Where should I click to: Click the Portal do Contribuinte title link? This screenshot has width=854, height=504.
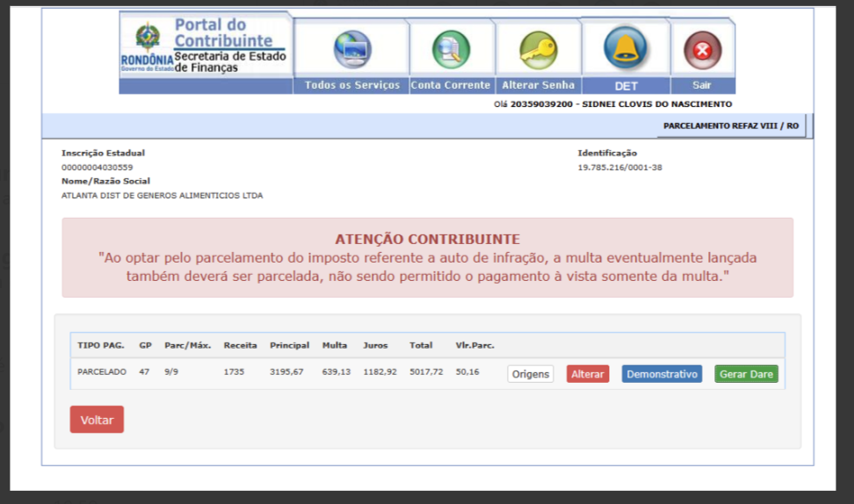223,32
